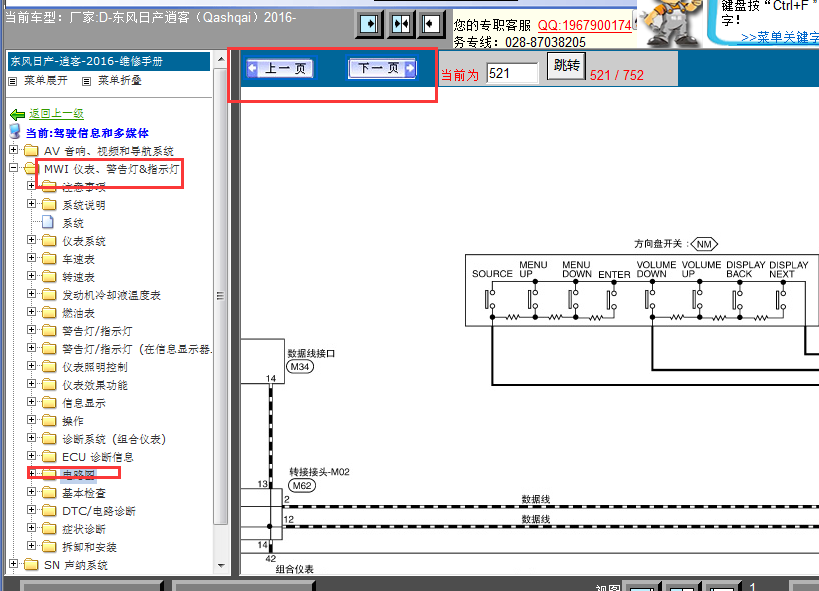Click 返回上一级 return link

pos(56,113)
